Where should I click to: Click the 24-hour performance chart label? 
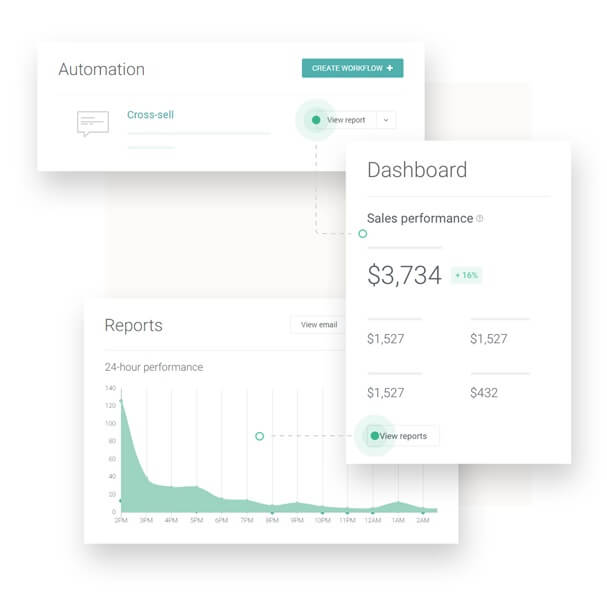154,367
